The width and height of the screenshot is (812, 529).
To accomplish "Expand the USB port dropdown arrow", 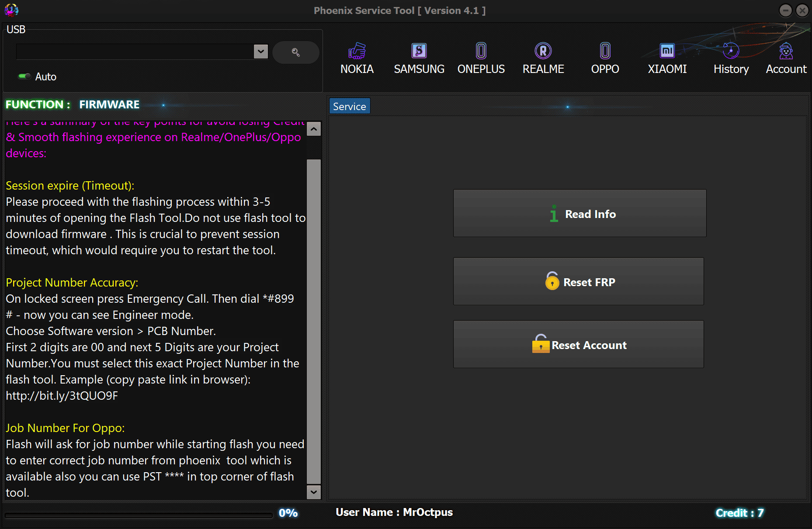I will (261, 52).
